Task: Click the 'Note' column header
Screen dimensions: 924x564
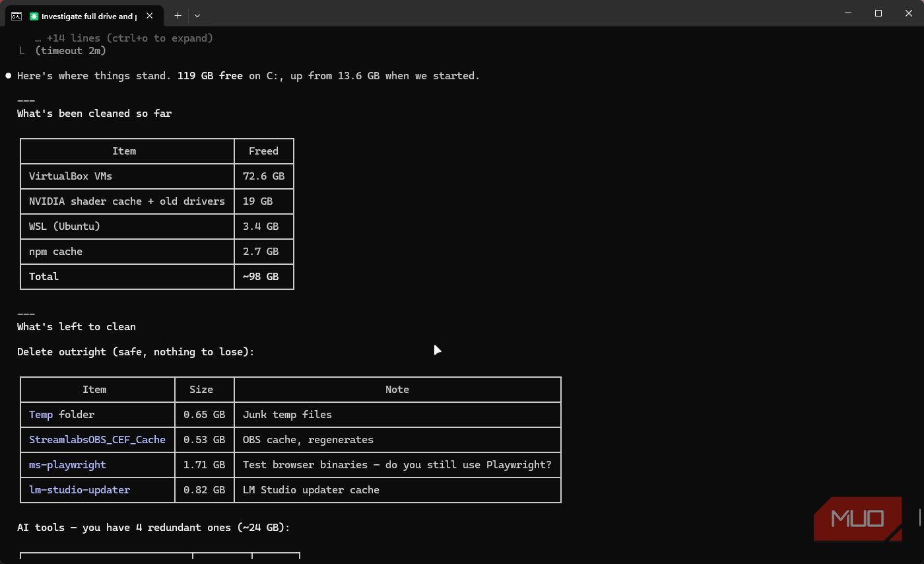Action: (x=397, y=390)
